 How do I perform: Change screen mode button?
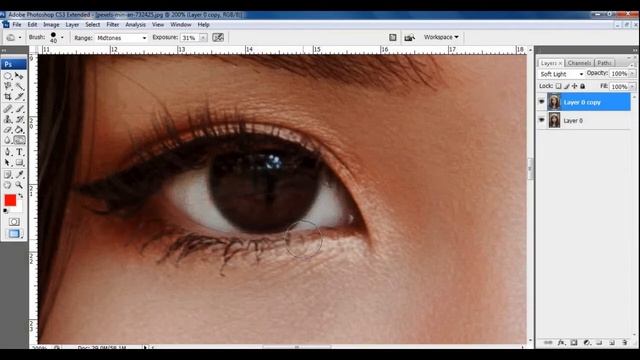pos(14,234)
